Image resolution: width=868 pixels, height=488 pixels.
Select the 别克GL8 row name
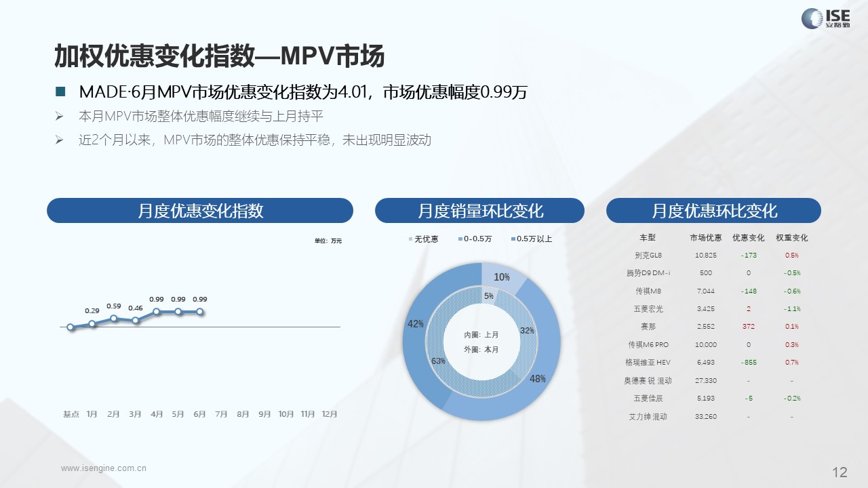[x=647, y=256]
